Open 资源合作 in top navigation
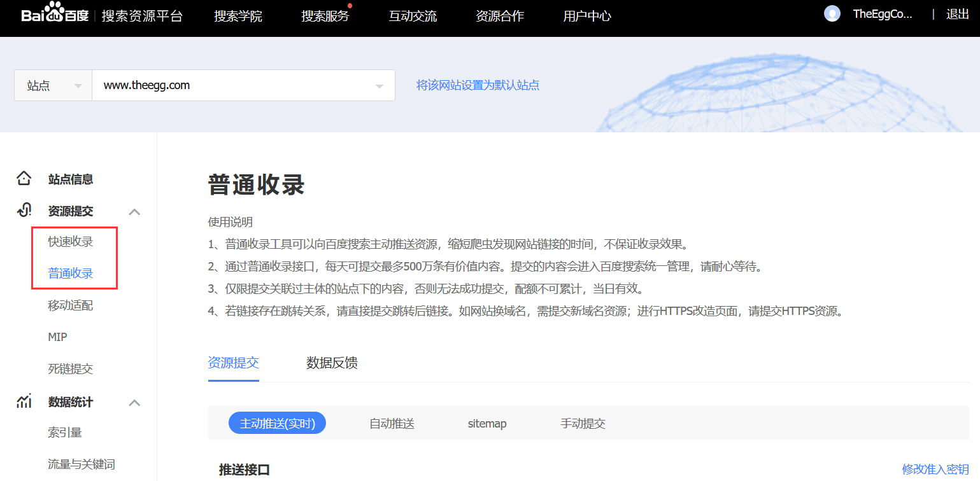Screen dimensions: 980x481 pos(500,16)
